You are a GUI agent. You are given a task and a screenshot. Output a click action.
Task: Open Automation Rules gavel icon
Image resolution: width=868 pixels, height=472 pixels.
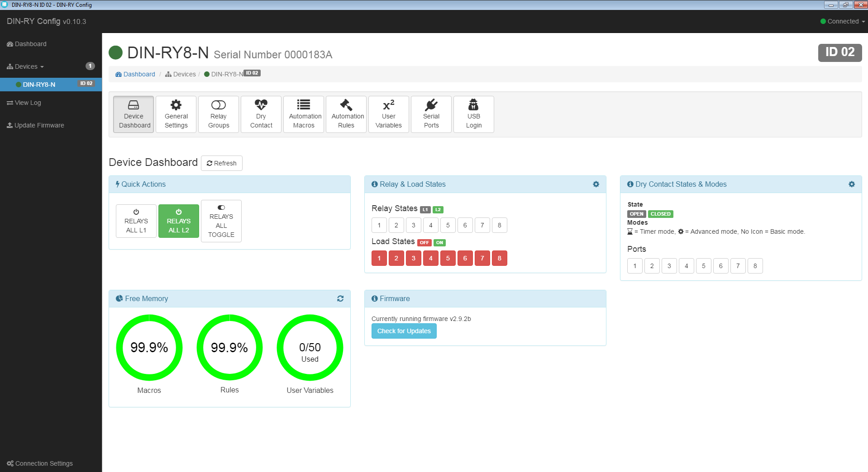pos(346,105)
